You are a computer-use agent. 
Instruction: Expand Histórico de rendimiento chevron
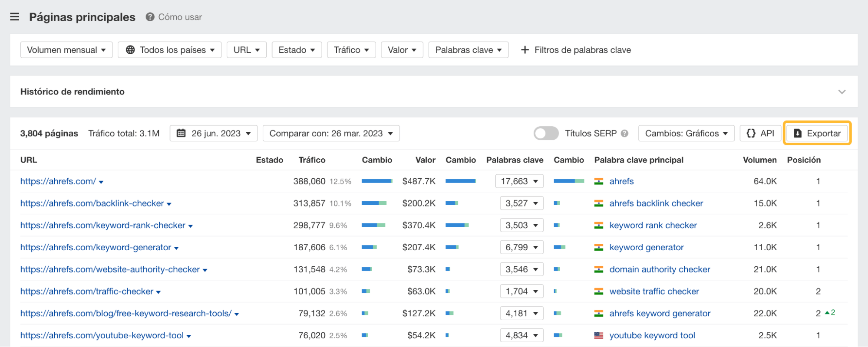(x=842, y=92)
